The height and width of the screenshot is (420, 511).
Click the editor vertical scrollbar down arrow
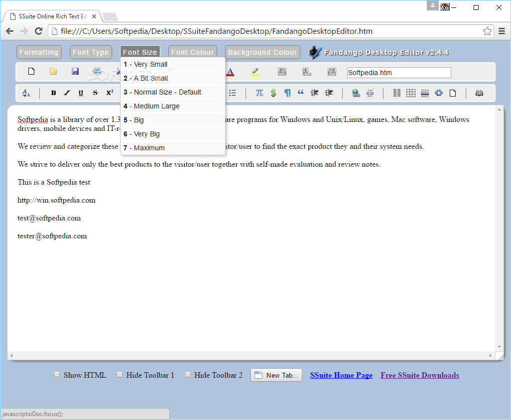(x=499, y=347)
